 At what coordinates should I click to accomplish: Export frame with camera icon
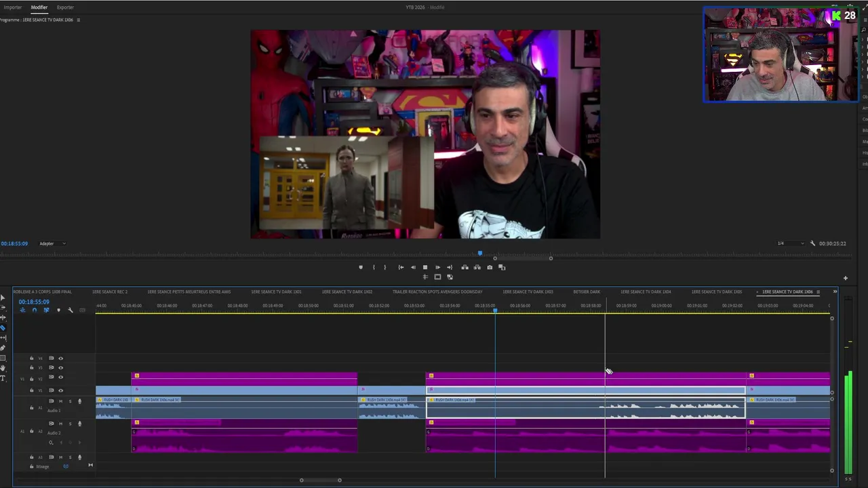click(490, 267)
